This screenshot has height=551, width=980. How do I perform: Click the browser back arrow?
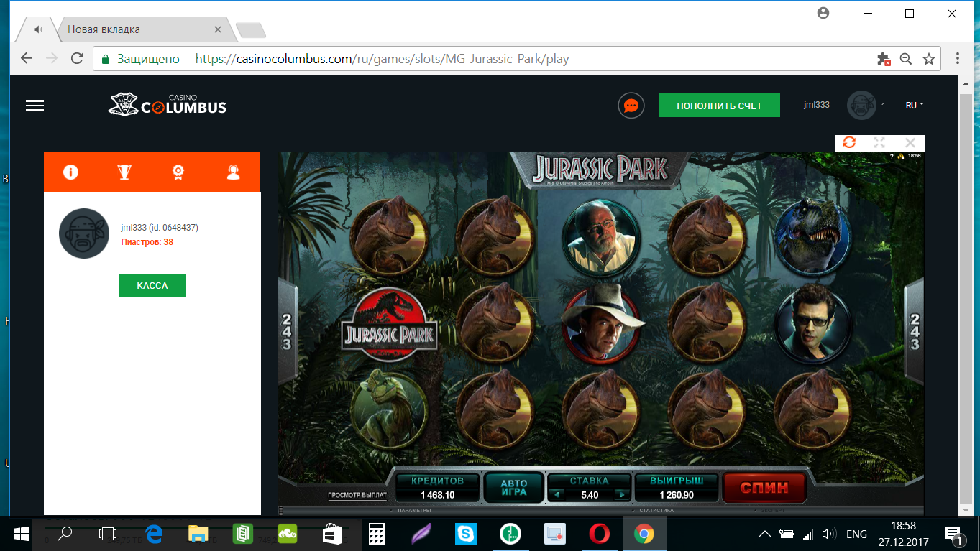tap(27, 59)
